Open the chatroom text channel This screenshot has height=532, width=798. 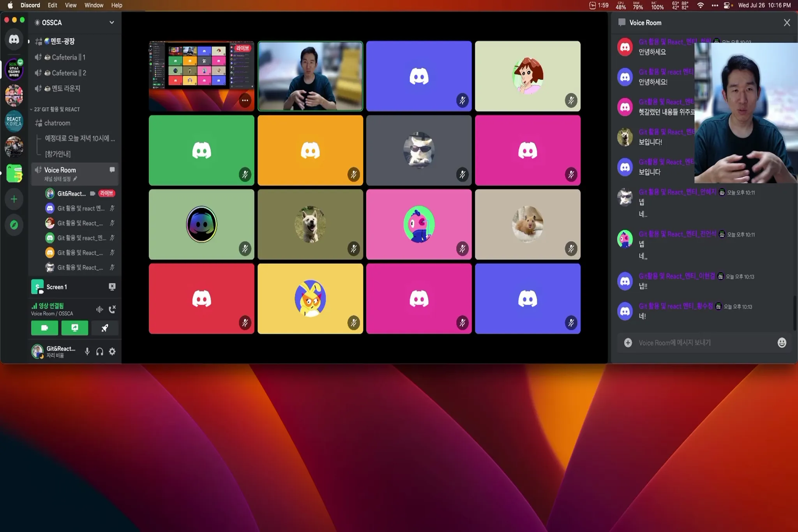(57, 123)
